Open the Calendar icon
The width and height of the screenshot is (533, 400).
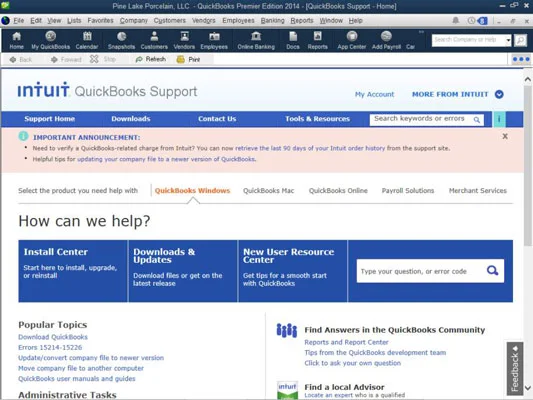(x=87, y=40)
